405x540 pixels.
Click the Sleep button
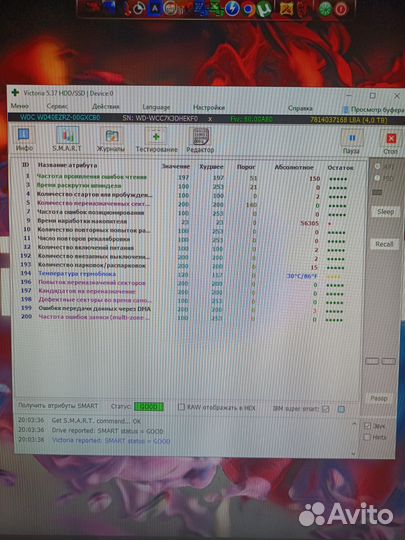385,211
